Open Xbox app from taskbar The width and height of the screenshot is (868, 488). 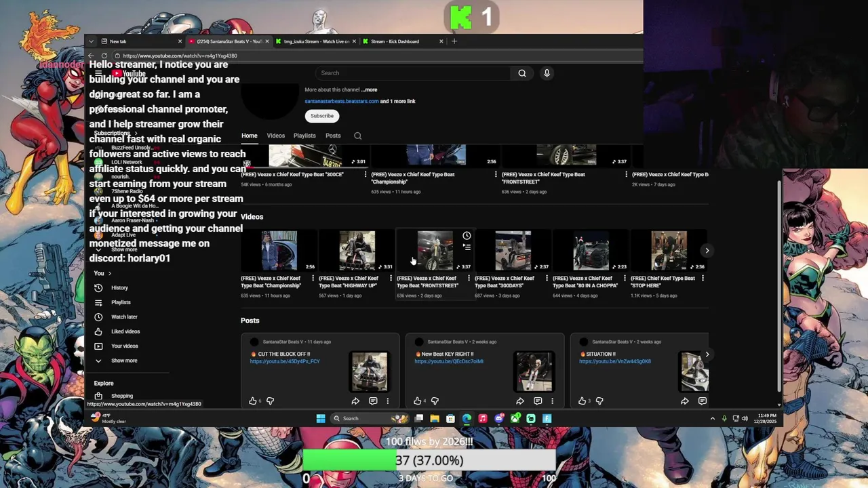coord(515,419)
